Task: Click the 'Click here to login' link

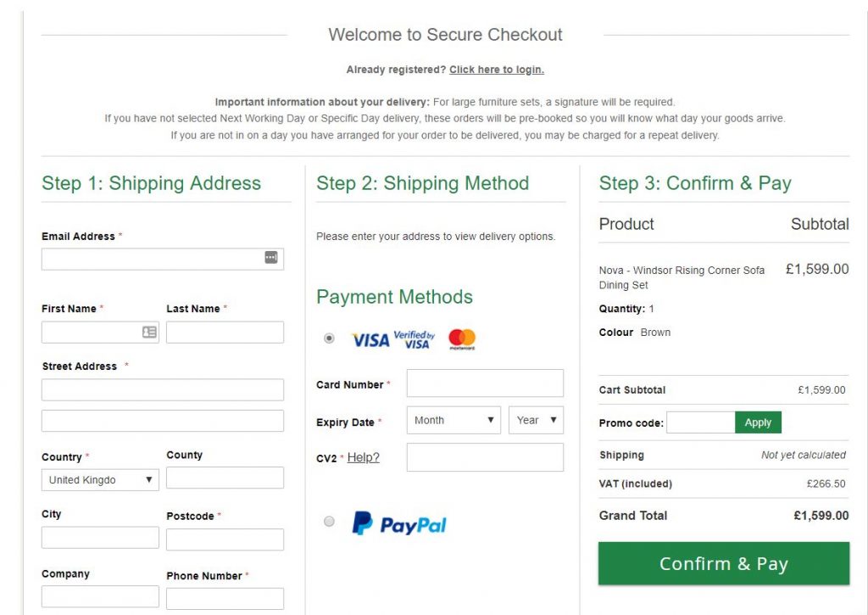Action: click(497, 70)
